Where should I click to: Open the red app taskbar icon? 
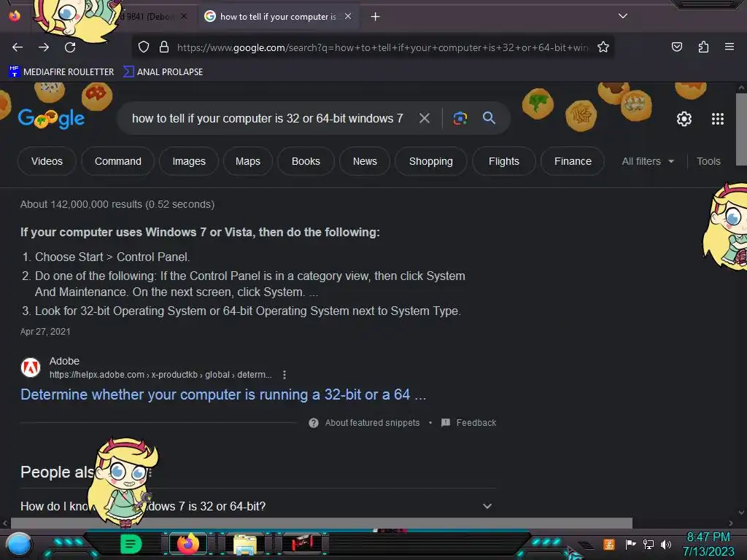pos(302,544)
